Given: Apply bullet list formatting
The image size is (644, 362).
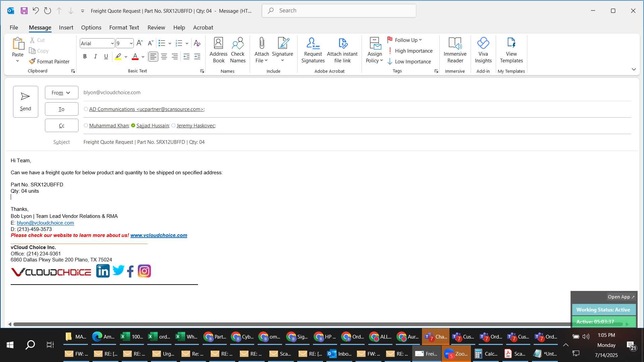Looking at the screenshot, I should [162, 43].
